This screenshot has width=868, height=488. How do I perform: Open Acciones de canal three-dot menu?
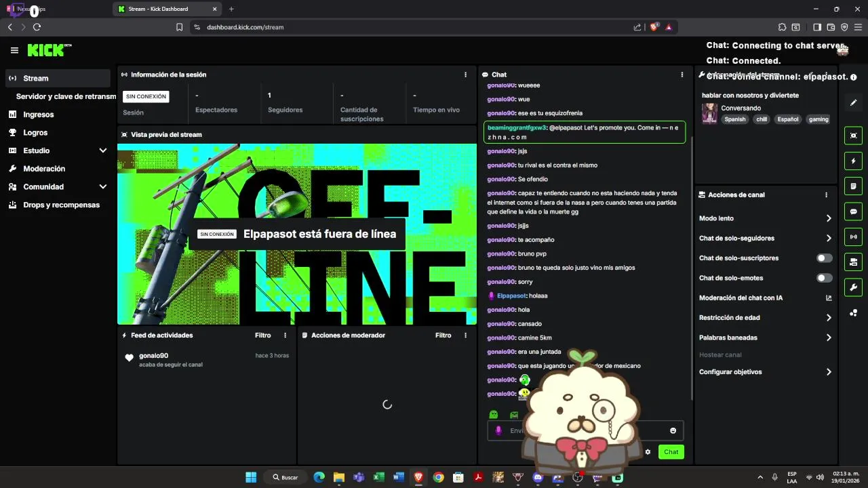click(x=826, y=195)
